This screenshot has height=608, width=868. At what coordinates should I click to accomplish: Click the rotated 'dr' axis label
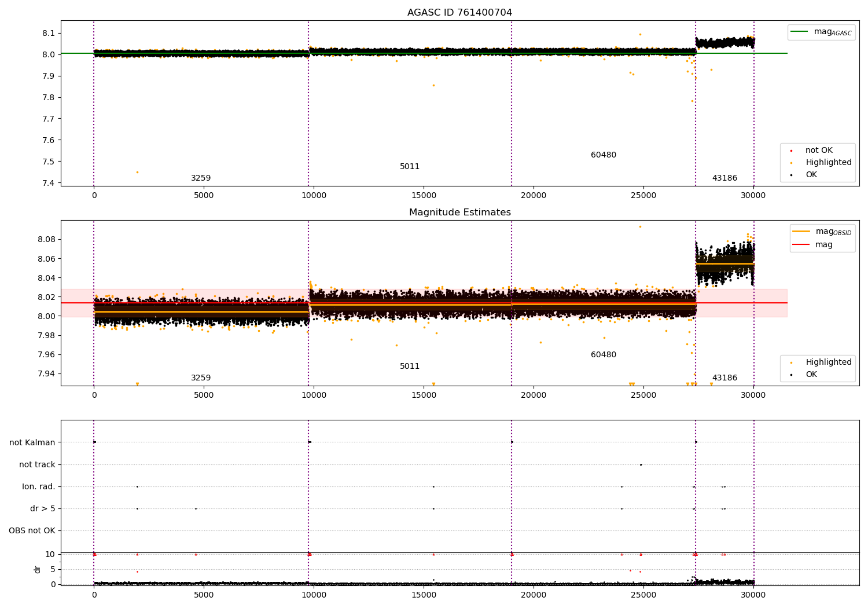[x=38, y=569]
